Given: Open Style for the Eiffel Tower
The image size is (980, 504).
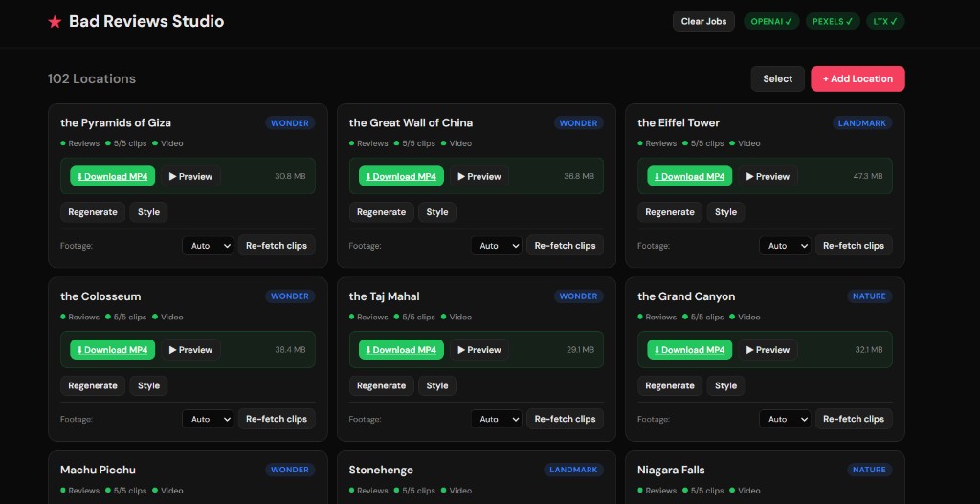Looking at the screenshot, I should [x=725, y=212].
